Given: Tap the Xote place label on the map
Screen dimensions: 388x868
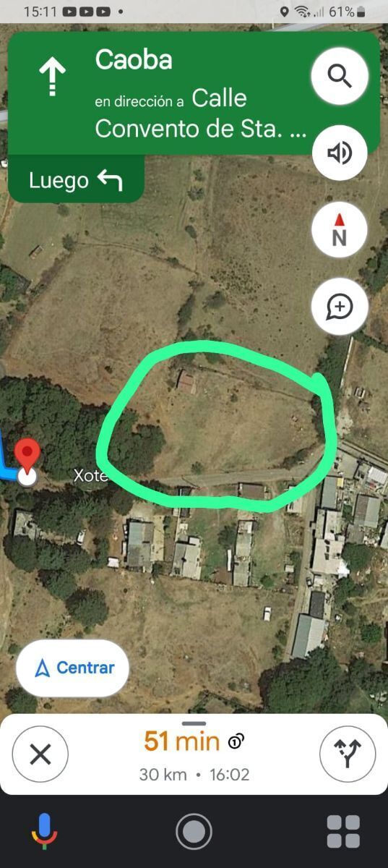Looking at the screenshot, I should 90,475.
